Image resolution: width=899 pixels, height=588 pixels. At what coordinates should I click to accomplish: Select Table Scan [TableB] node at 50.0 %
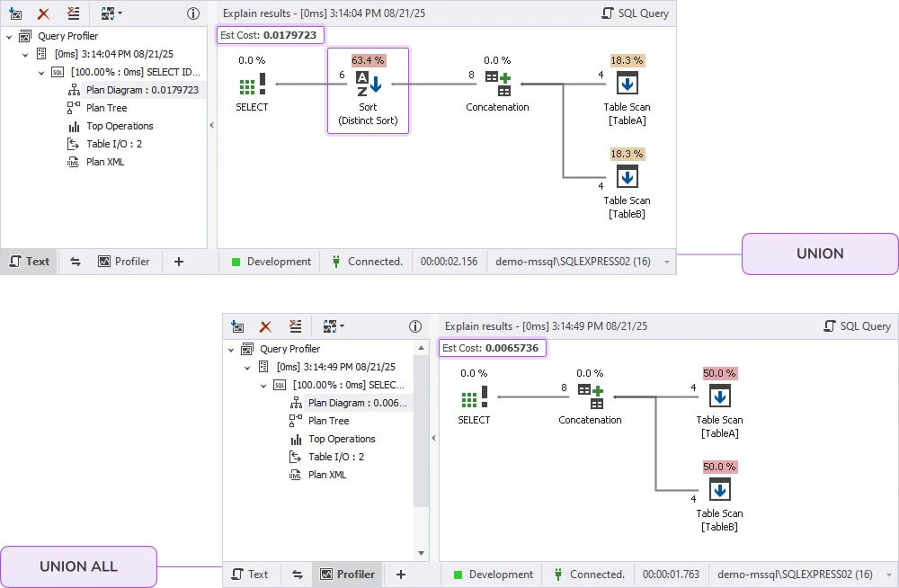[719, 497]
